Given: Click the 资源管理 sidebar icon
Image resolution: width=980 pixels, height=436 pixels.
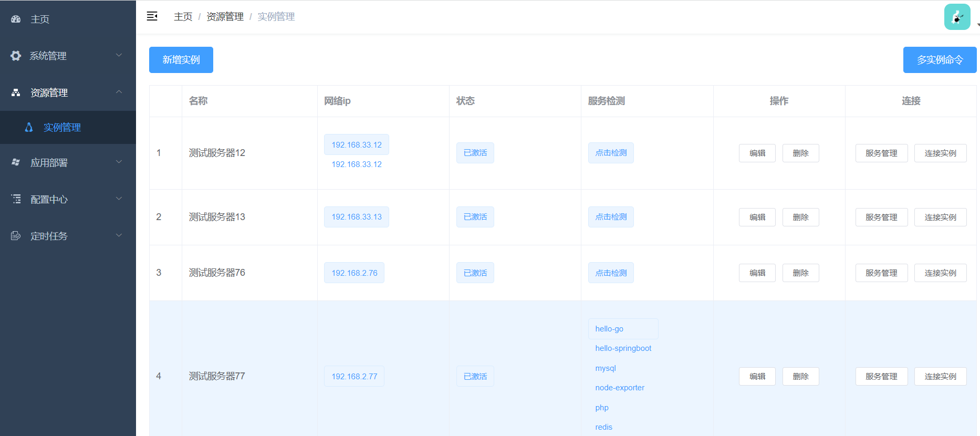Looking at the screenshot, I should [x=16, y=92].
